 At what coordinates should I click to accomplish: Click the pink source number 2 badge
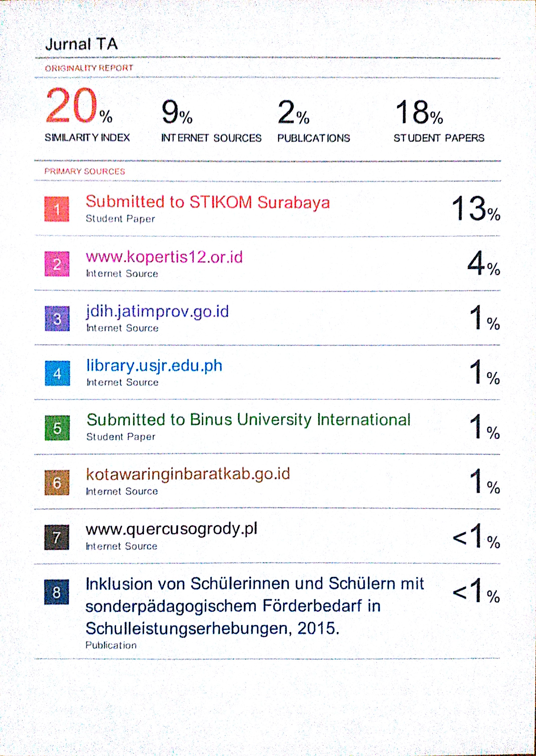[x=57, y=264]
